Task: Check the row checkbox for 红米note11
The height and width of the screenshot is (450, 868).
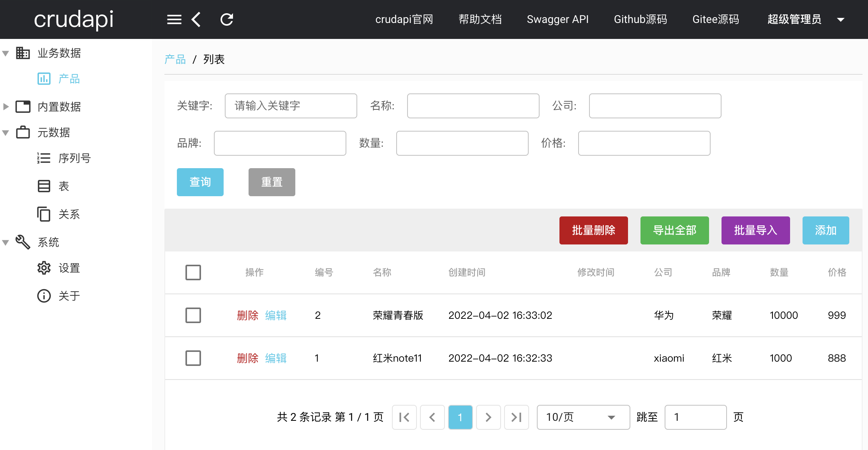Action: point(193,358)
